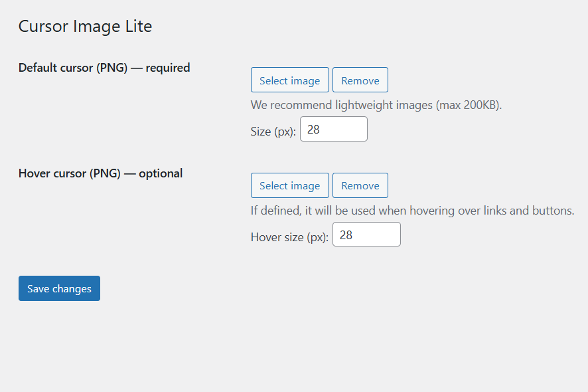Click the "Hover size (px):" field label

coord(289,237)
